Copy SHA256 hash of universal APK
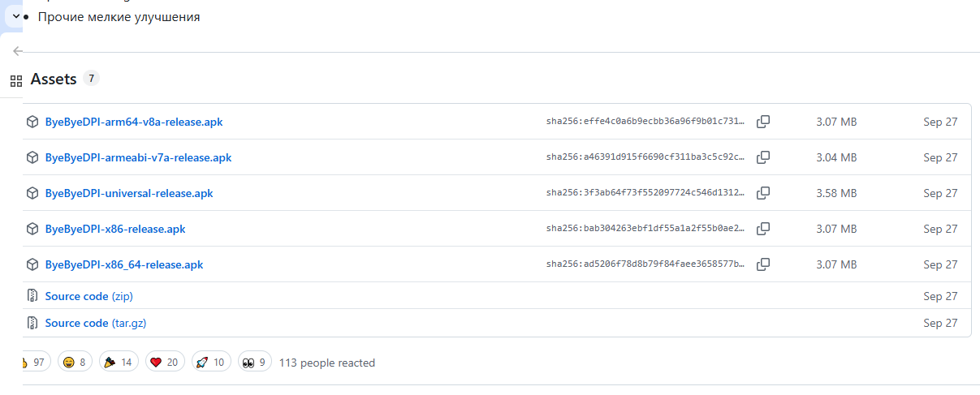The height and width of the screenshot is (395, 980). [763, 193]
